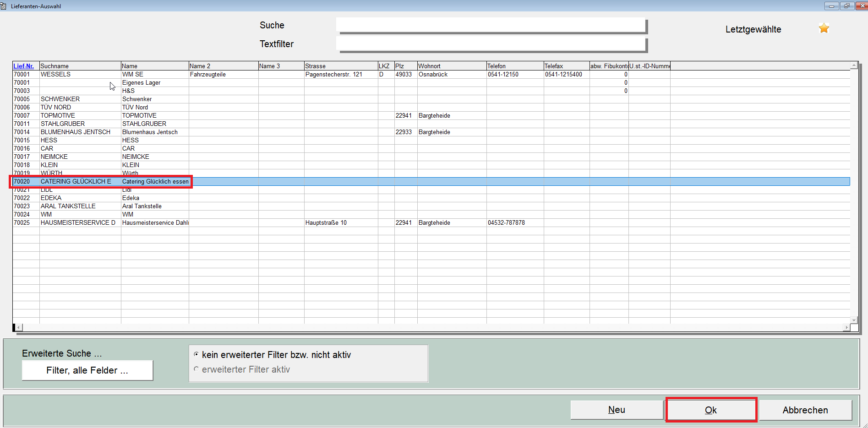Restore the window using title bar button
Screen dimensions: 868x428
point(846,6)
